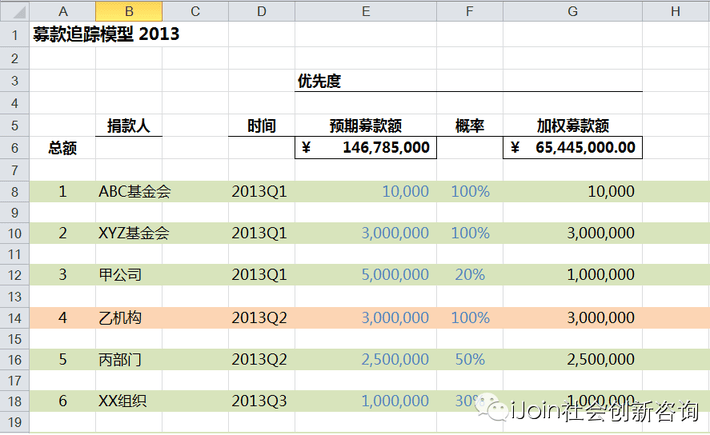710x435 pixels.
Task: Click expected amount 1,000,000 for XX组织
Action: click(395, 401)
